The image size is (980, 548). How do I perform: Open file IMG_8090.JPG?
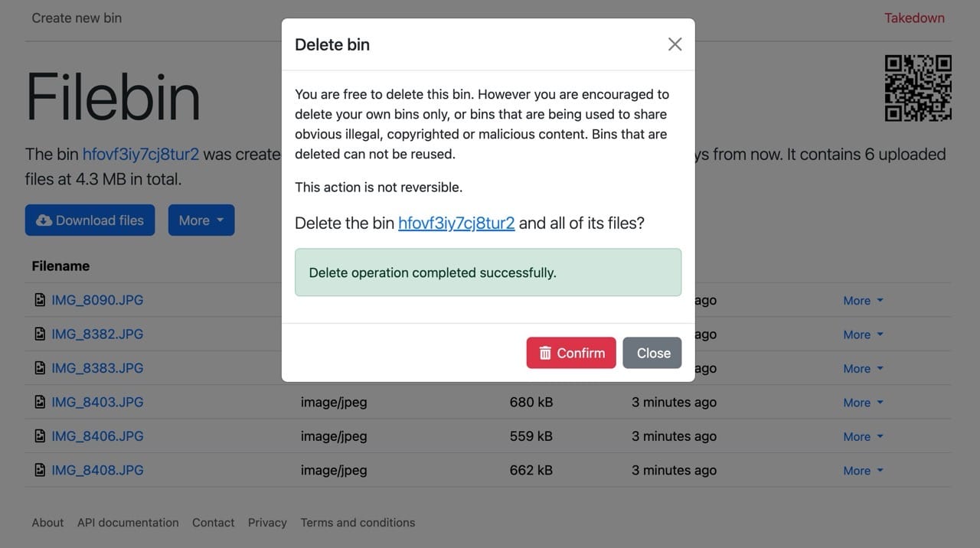pyautogui.click(x=97, y=300)
